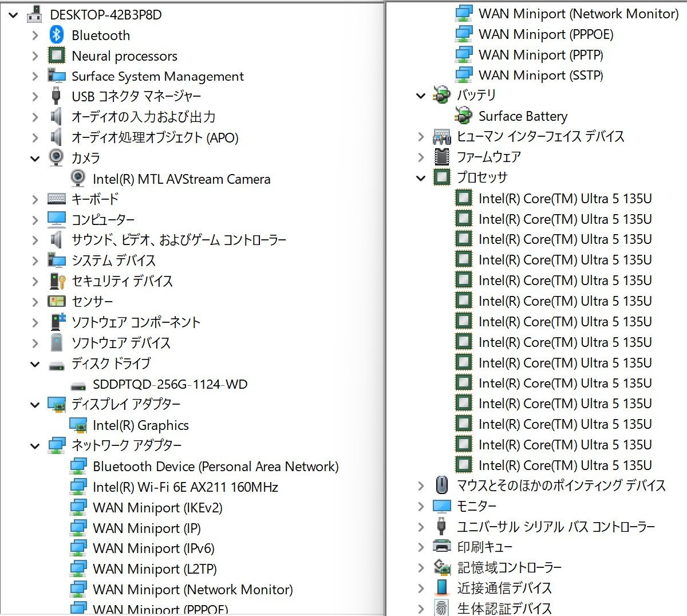
Task: Expand the Neural processors node
Action: [x=35, y=56]
